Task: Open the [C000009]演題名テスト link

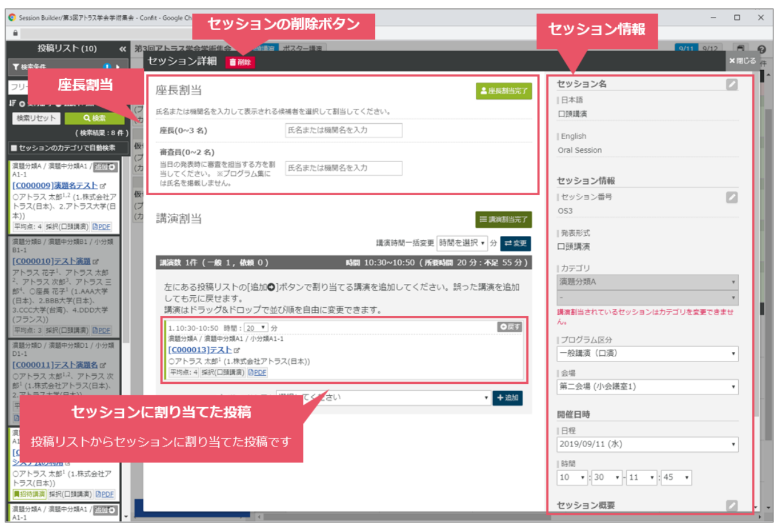Action: [55, 185]
